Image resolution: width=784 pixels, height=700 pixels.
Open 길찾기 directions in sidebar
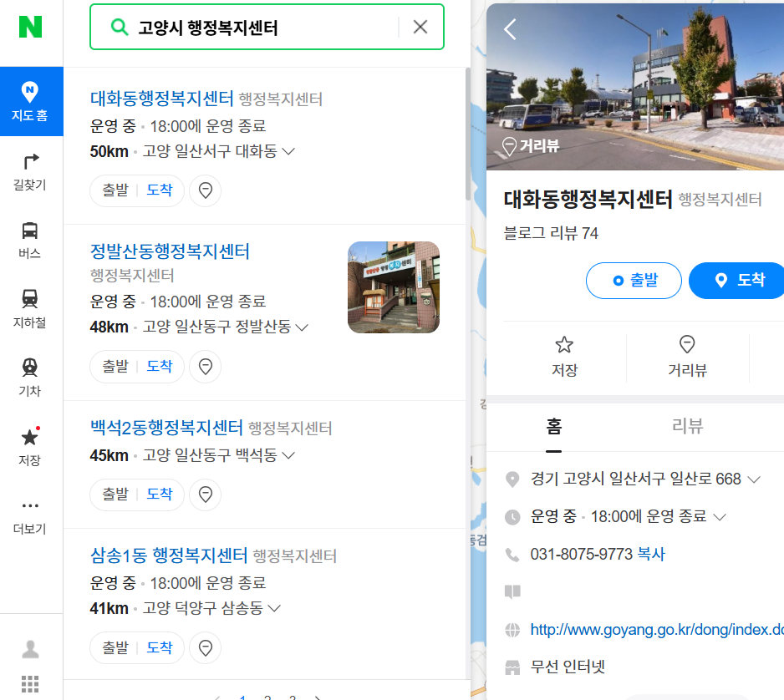click(x=30, y=172)
